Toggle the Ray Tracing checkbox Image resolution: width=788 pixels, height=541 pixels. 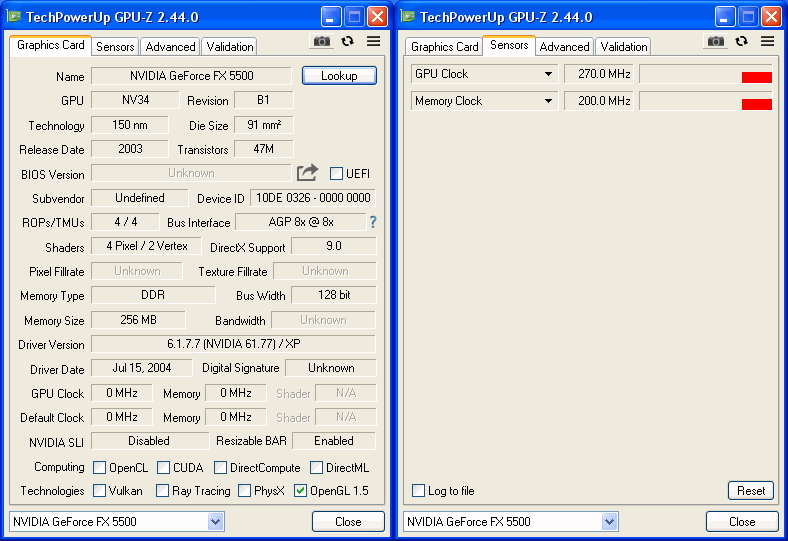162,491
